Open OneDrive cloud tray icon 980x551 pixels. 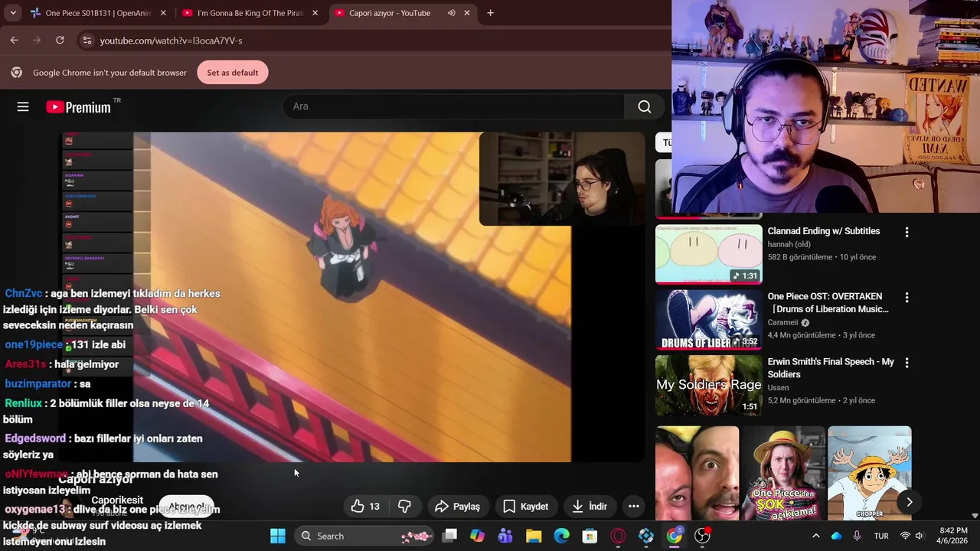tap(836, 536)
